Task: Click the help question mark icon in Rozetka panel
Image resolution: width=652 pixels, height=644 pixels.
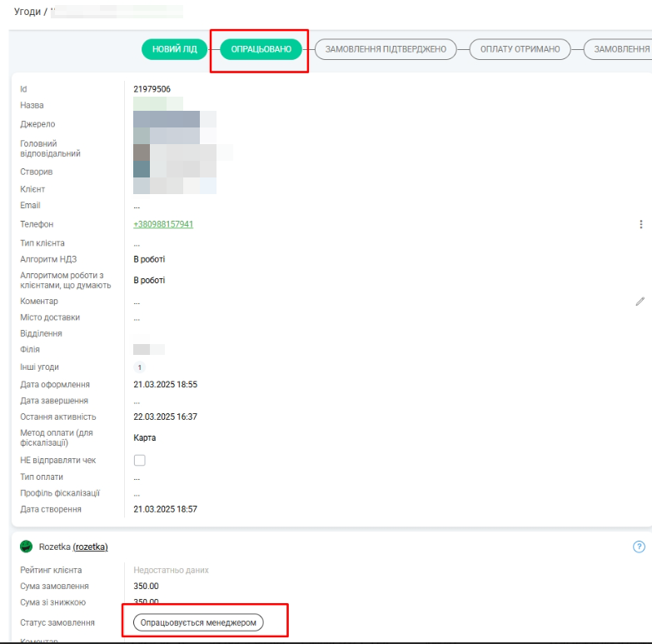Action: 639,547
